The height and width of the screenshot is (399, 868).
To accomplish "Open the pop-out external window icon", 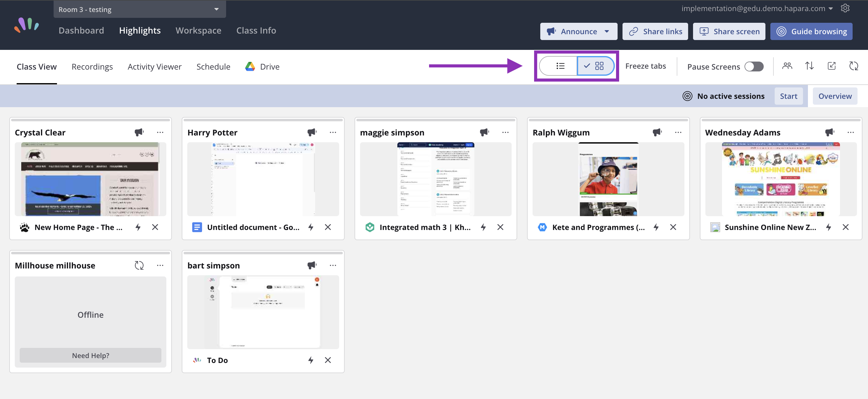I will tap(832, 66).
